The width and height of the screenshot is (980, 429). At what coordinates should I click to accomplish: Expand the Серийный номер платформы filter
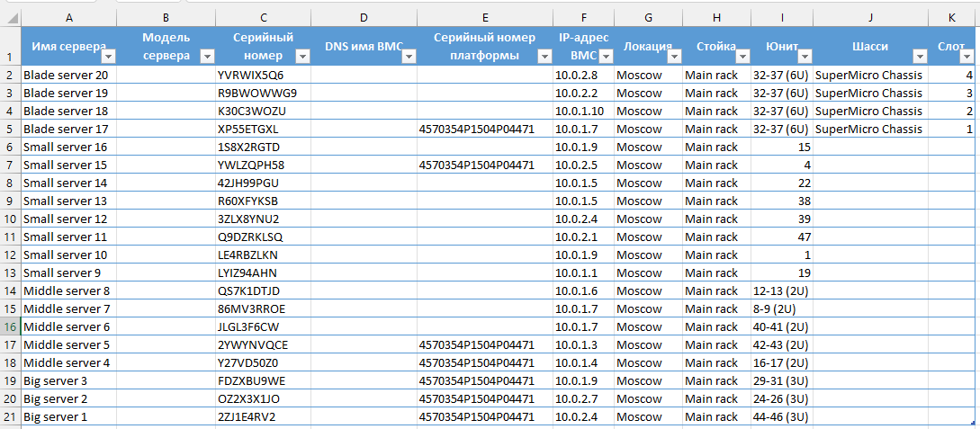[544, 56]
